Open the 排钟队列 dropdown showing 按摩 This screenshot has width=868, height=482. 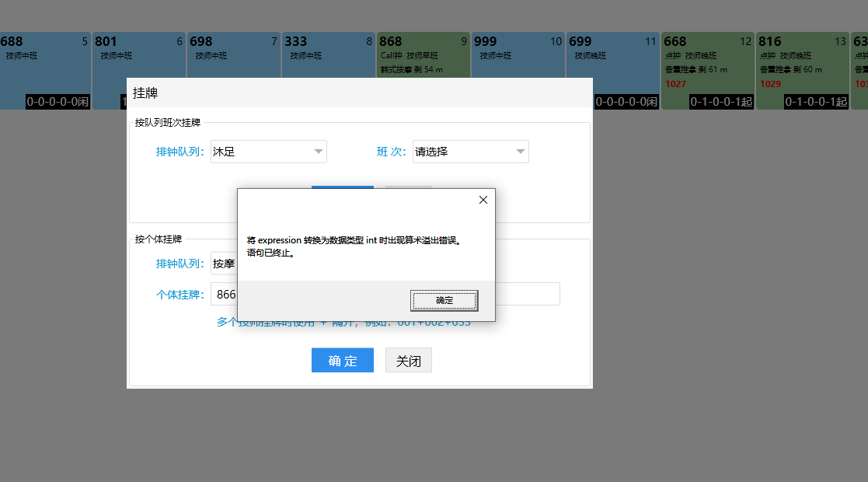tap(224, 264)
